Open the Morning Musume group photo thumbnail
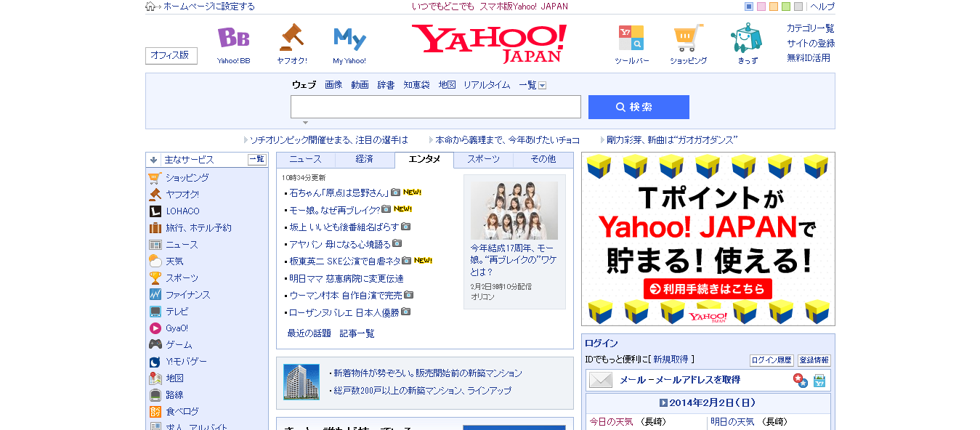The width and height of the screenshot is (980, 430). [x=514, y=211]
